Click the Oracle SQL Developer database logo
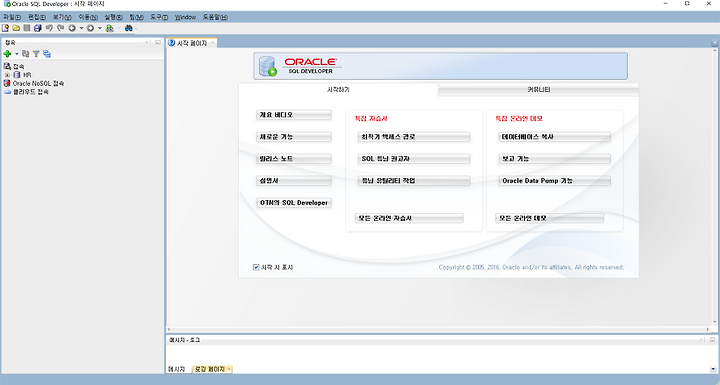The width and height of the screenshot is (720, 385). (267, 66)
